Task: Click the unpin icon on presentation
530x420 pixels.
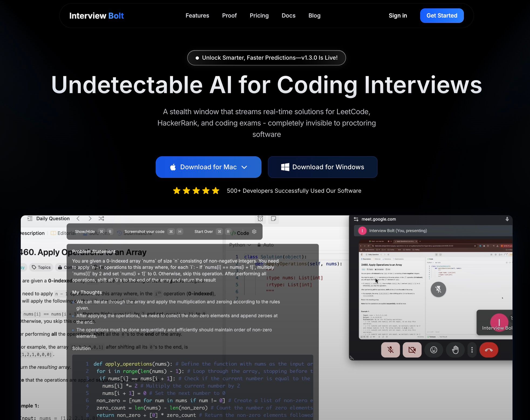Action: [x=438, y=289]
